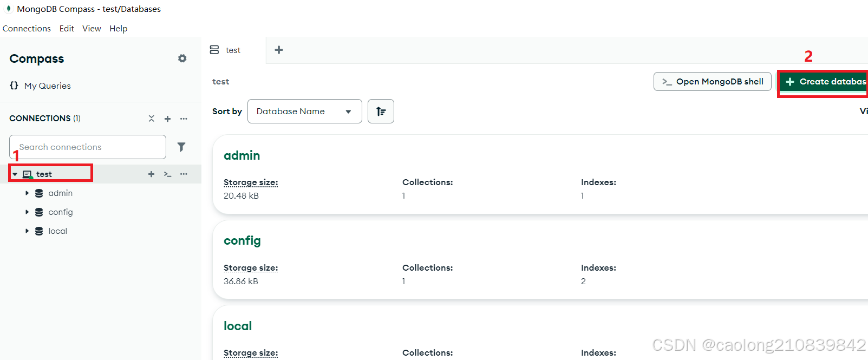The image size is (868, 360).
Task: Expand admin database in sidebar
Action: (27, 193)
